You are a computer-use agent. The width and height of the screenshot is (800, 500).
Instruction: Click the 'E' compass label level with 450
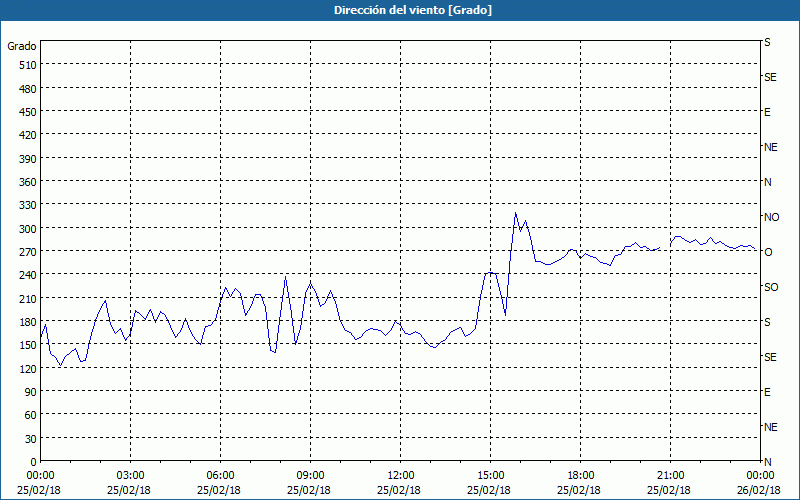(767, 112)
